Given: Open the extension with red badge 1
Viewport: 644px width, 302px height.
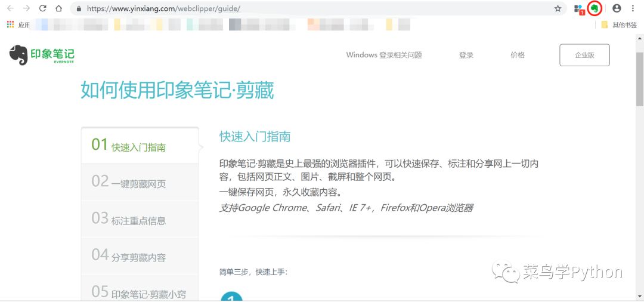Looking at the screenshot, I should coord(579,9).
